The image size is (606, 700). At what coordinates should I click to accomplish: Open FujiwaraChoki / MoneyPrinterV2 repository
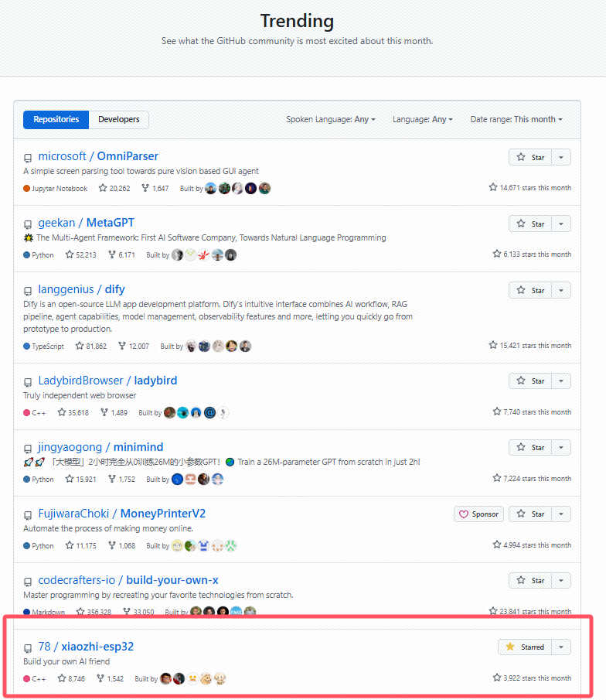[122, 514]
